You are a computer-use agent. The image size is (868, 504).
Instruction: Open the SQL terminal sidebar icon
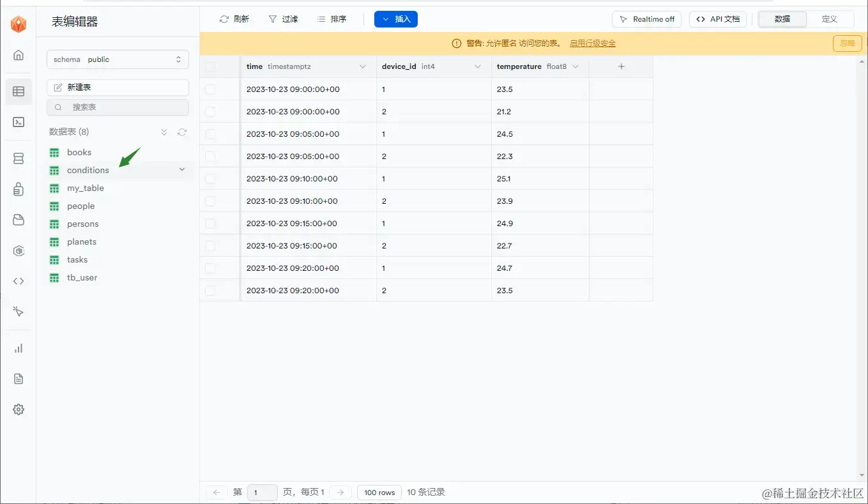click(19, 122)
